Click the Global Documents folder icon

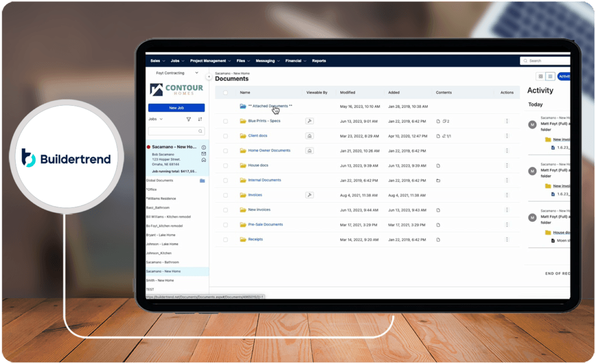tap(202, 181)
